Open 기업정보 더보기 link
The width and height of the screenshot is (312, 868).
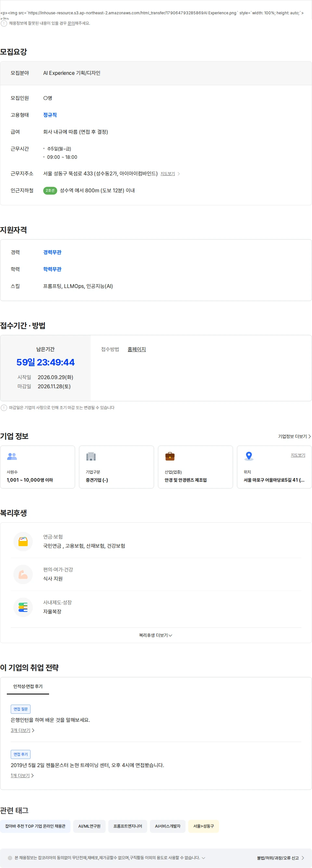click(x=292, y=436)
